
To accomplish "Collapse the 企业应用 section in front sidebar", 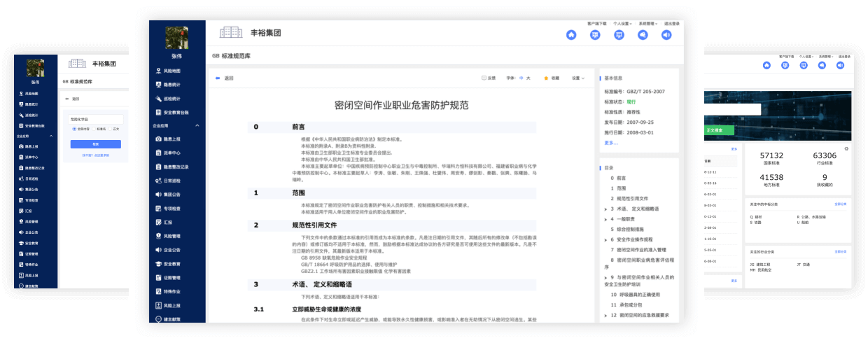I will 197,125.
